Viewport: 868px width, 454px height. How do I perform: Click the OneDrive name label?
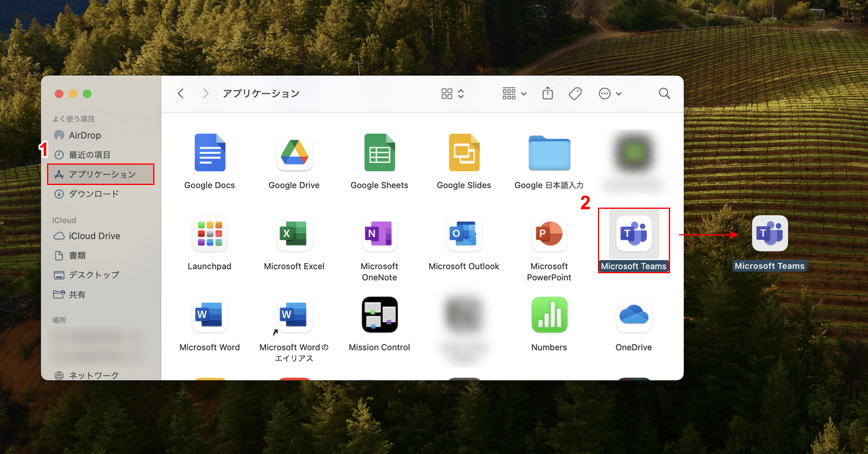click(634, 347)
